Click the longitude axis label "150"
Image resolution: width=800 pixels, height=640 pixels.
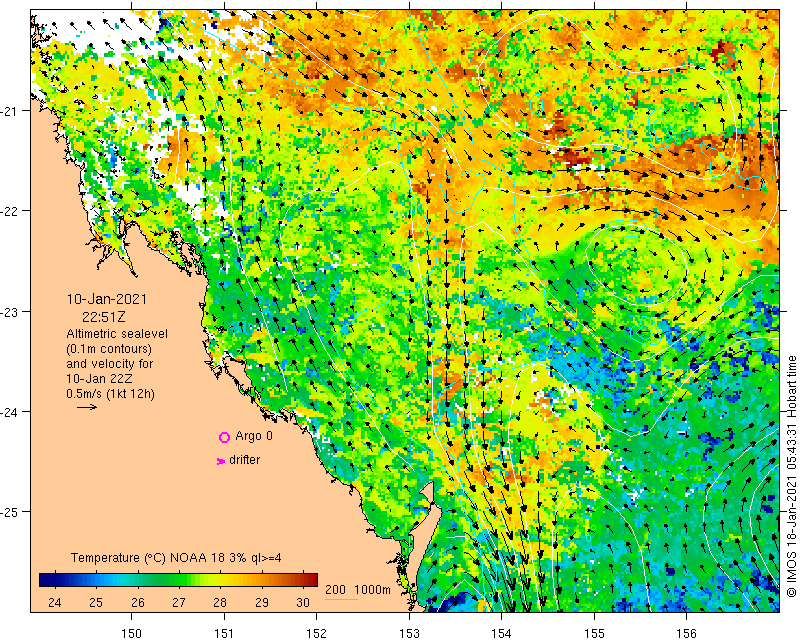(x=132, y=633)
